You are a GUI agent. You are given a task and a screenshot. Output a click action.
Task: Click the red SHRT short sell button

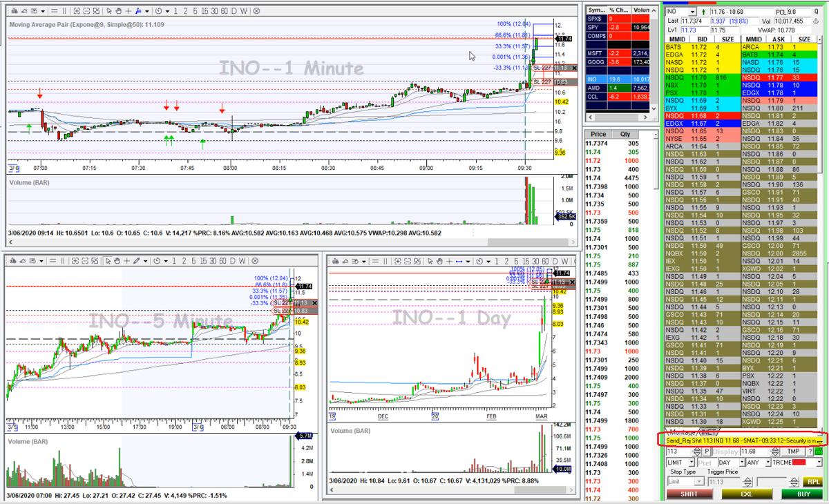pyautogui.click(x=689, y=494)
